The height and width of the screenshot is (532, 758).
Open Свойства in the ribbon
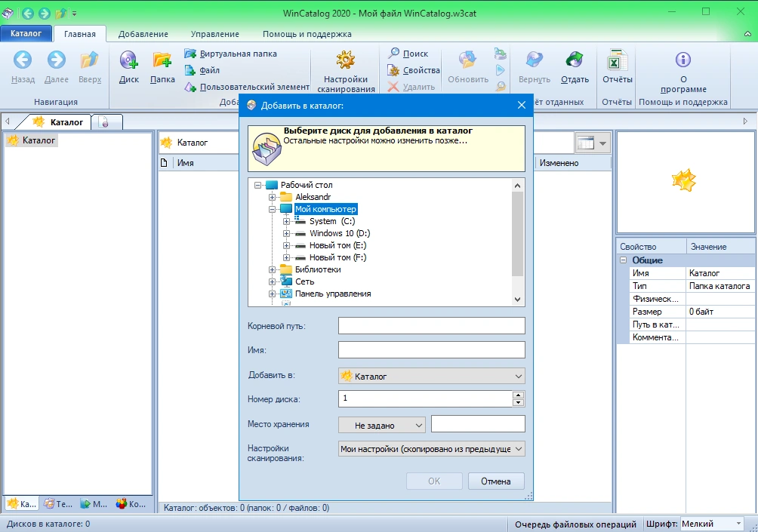pos(414,70)
